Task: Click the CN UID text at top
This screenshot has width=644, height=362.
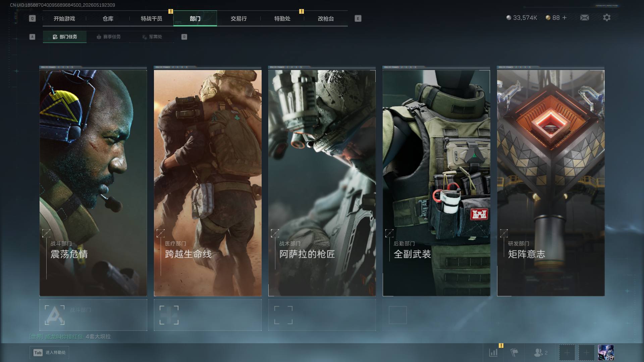Action: point(63,5)
